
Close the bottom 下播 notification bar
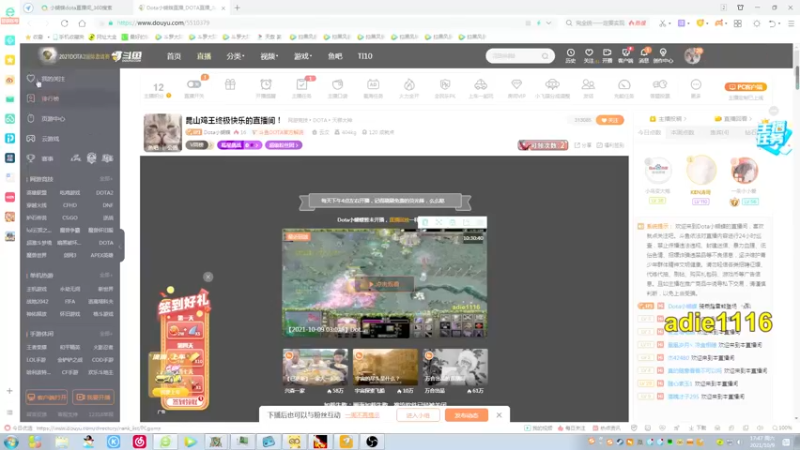(499, 415)
